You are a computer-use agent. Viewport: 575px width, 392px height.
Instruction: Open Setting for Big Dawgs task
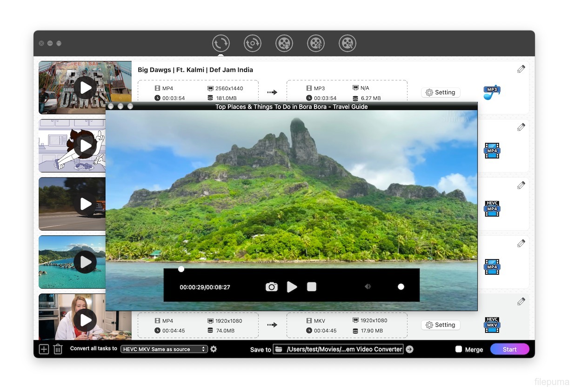441,93
